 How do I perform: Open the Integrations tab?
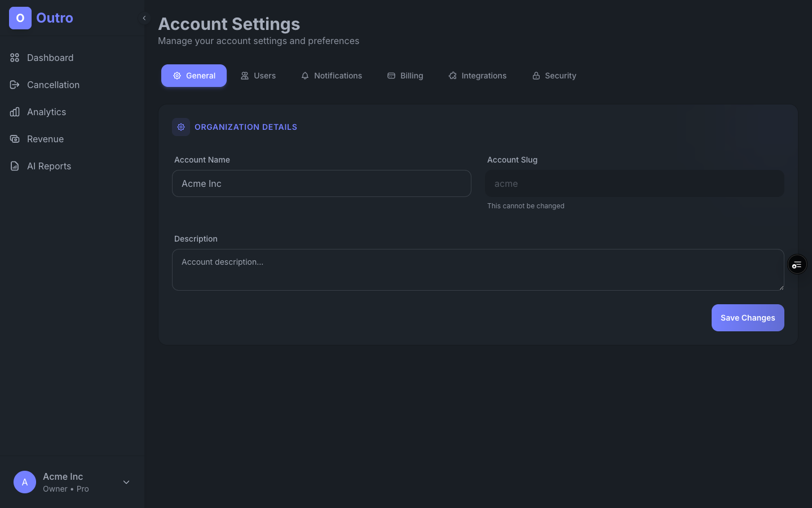(478, 76)
